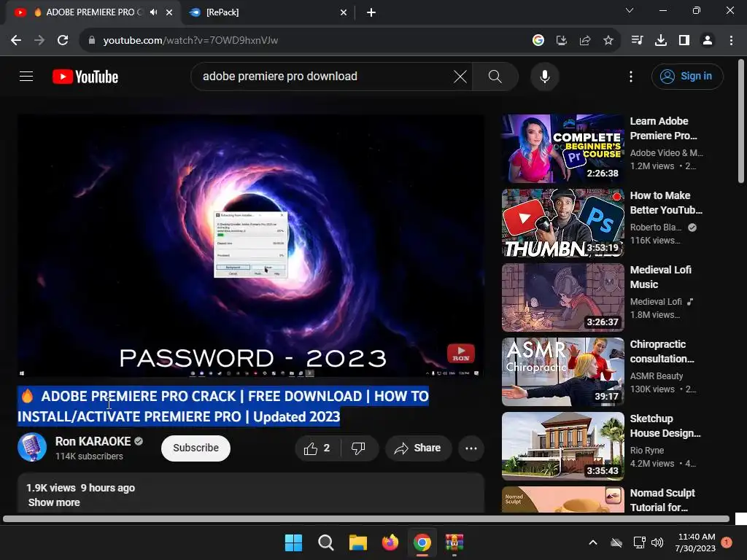Screen dimensions: 747x560
Task: Click the search magnifier button
Action: tap(495, 76)
